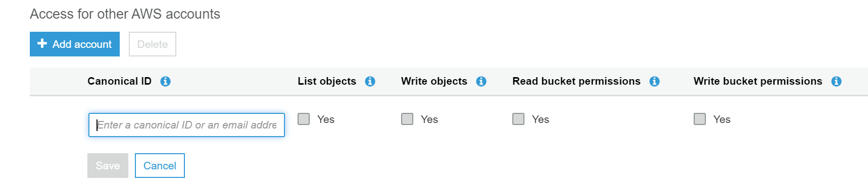The height and width of the screenshot is (189, 868).
Task: Click the Yes label under Write objects
Action: 429,119
